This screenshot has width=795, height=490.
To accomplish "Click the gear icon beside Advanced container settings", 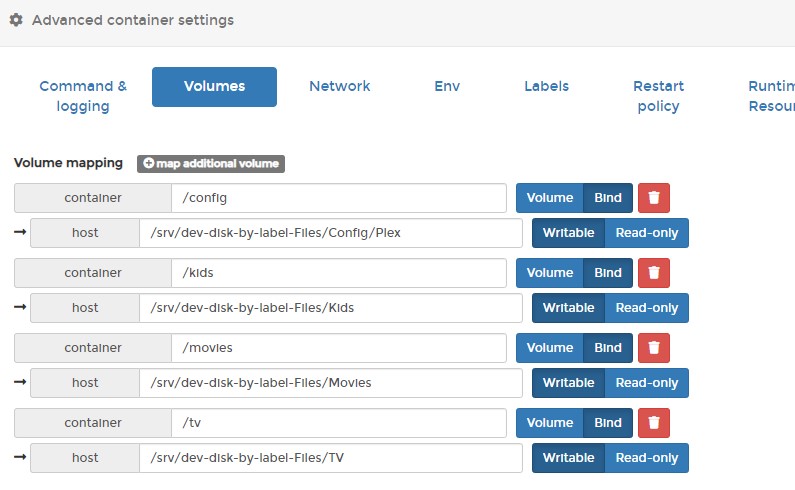I will point(16,20).
